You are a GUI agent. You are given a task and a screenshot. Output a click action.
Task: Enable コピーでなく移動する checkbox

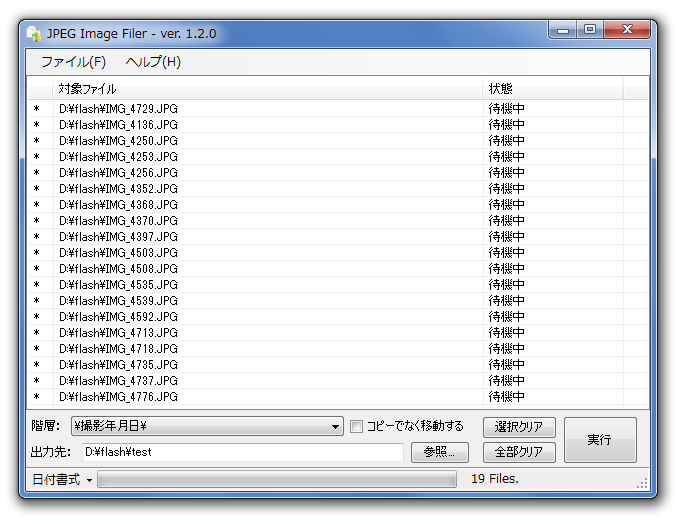356,427
